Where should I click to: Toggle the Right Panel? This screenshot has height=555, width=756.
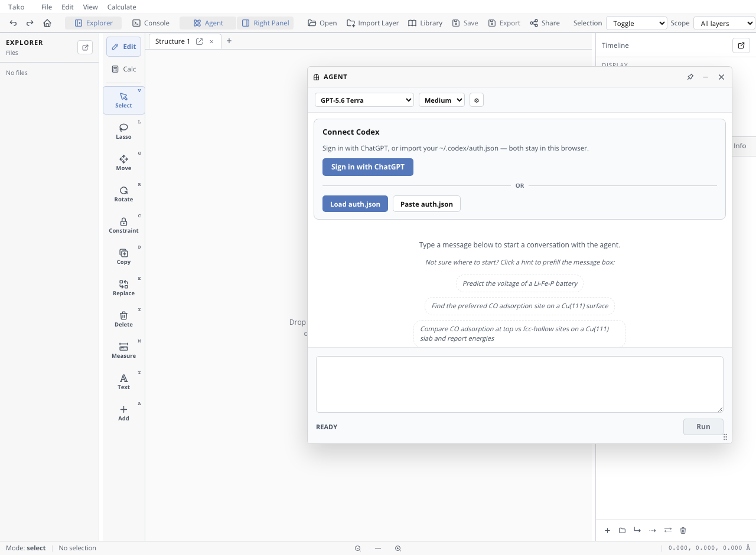[265, 23]
